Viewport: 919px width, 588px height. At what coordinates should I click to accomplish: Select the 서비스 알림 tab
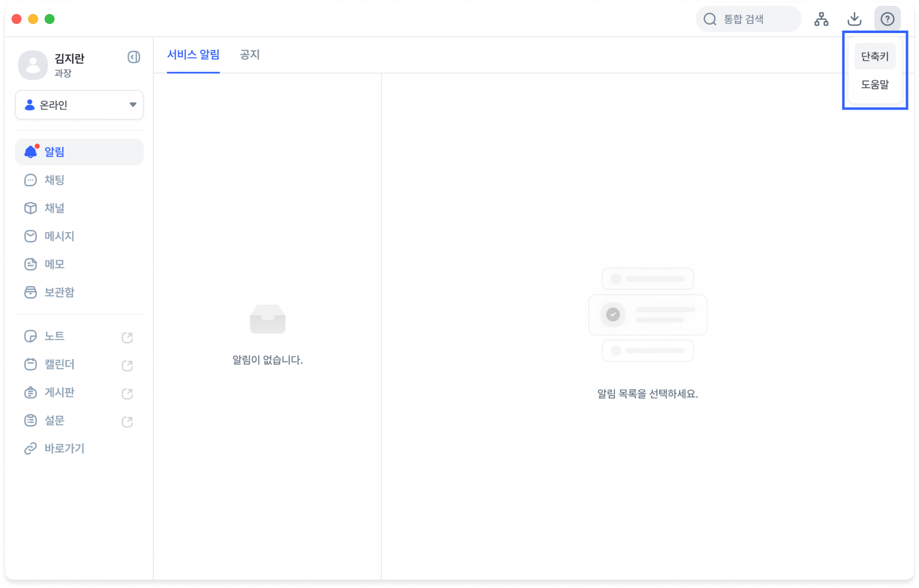click(193, 55)
